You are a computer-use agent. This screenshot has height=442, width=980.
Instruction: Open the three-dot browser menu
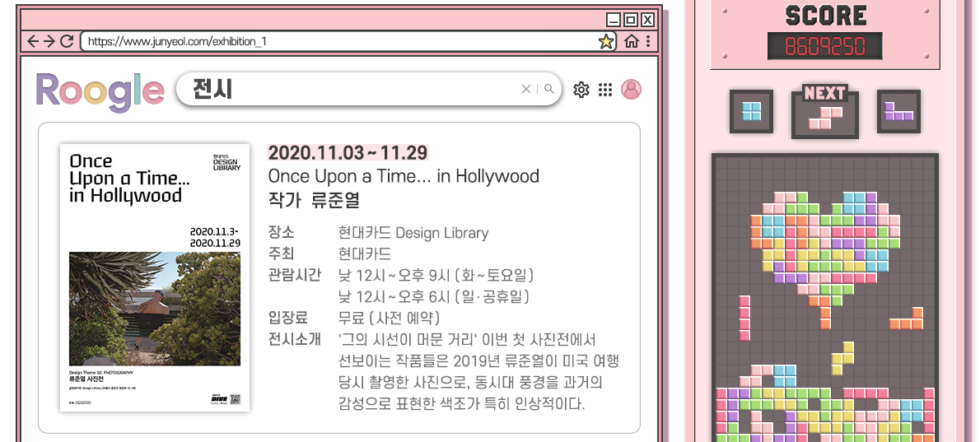pos(648,42)
